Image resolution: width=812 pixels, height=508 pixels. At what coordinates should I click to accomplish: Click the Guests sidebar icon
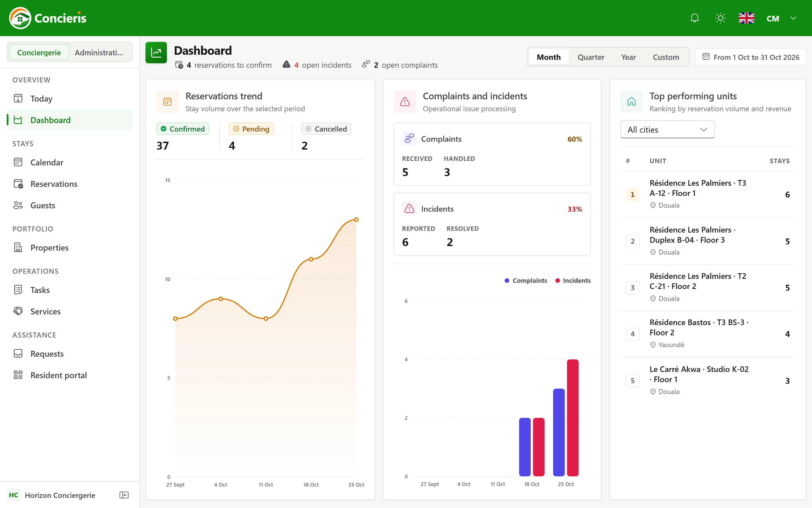coord(18,205)
